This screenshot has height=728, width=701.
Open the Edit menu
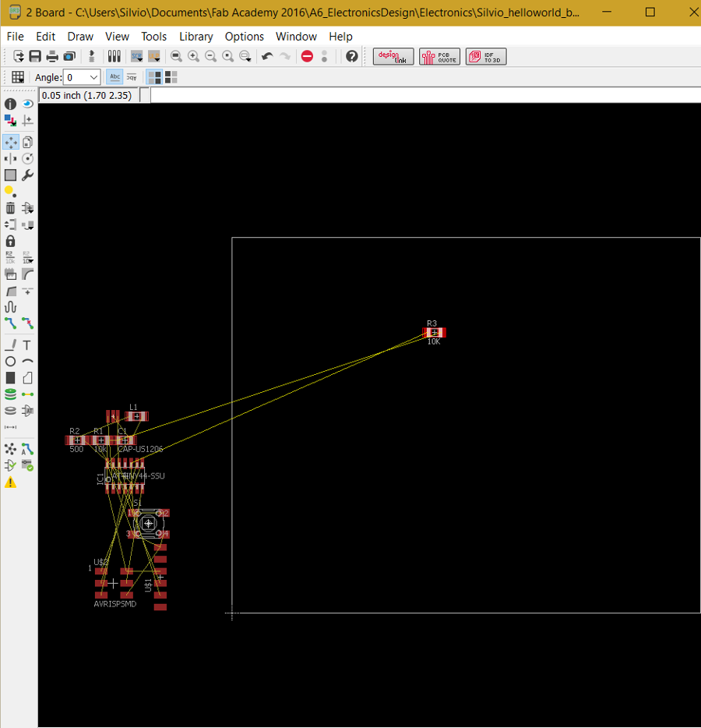[45, 36]
